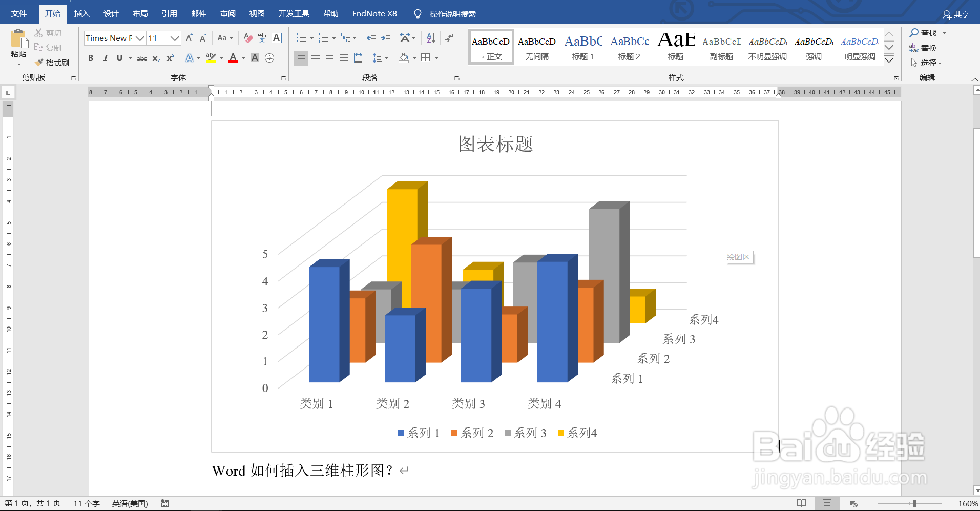Open the font size dropdown
The image size is (980, 511).
[x=175, y=38]
